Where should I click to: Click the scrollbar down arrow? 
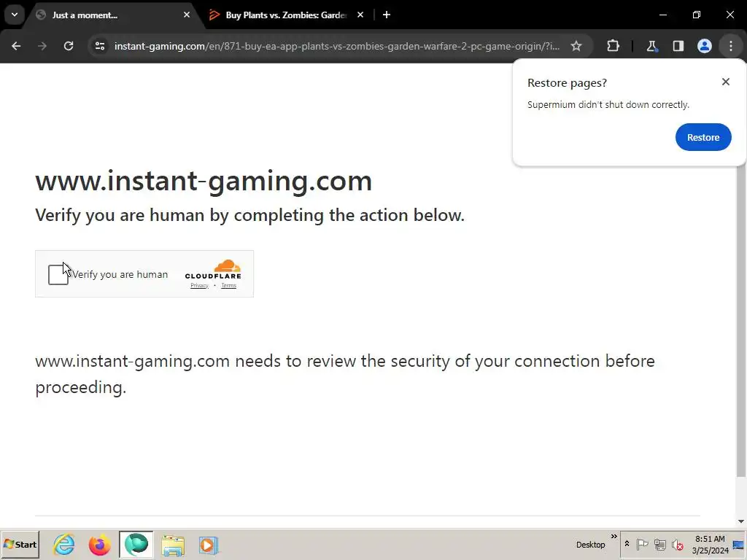point(741,521)
